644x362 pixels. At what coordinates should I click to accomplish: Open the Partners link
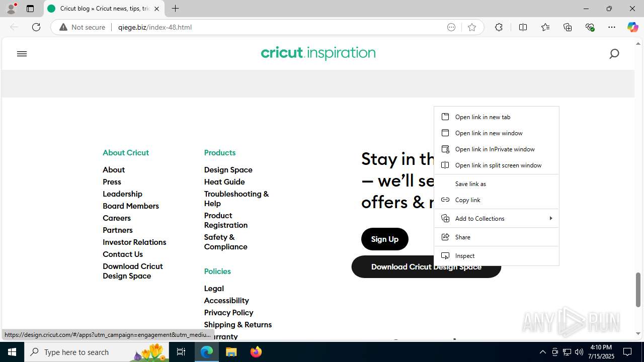pos(118,230)
